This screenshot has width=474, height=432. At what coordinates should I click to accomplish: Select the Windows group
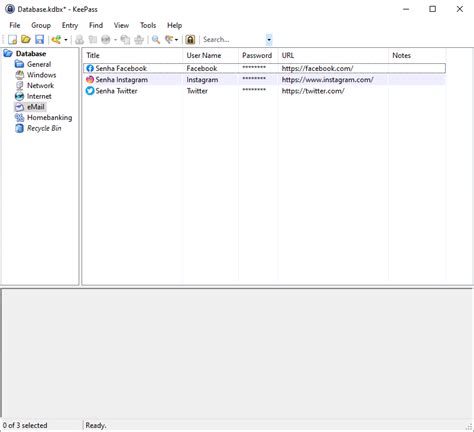tap(41, 75)
